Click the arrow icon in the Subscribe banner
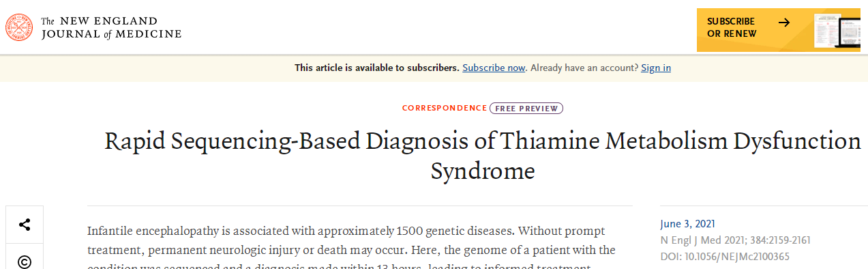Viewport: 868px width, 269px height. point(784,23)
